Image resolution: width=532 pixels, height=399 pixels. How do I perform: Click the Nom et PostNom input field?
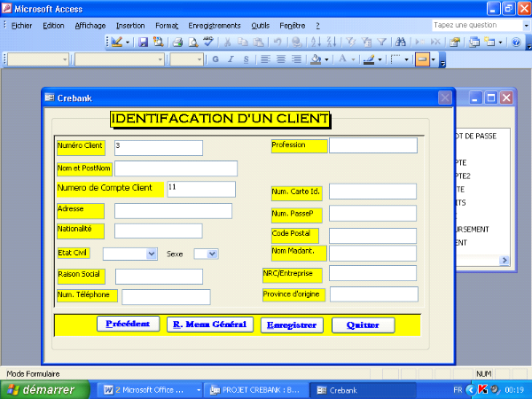tap(176, 168)
